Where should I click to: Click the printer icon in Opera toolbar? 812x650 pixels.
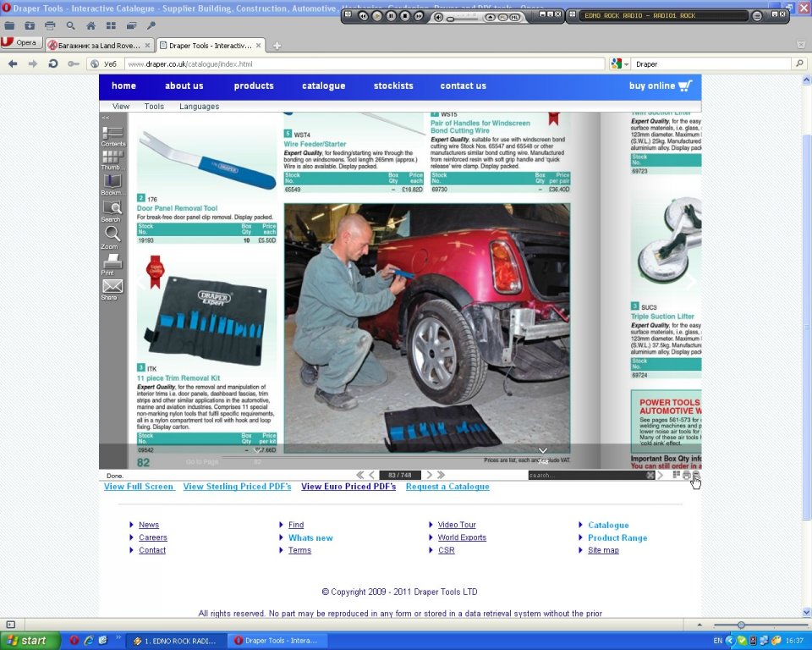[50, 25]
